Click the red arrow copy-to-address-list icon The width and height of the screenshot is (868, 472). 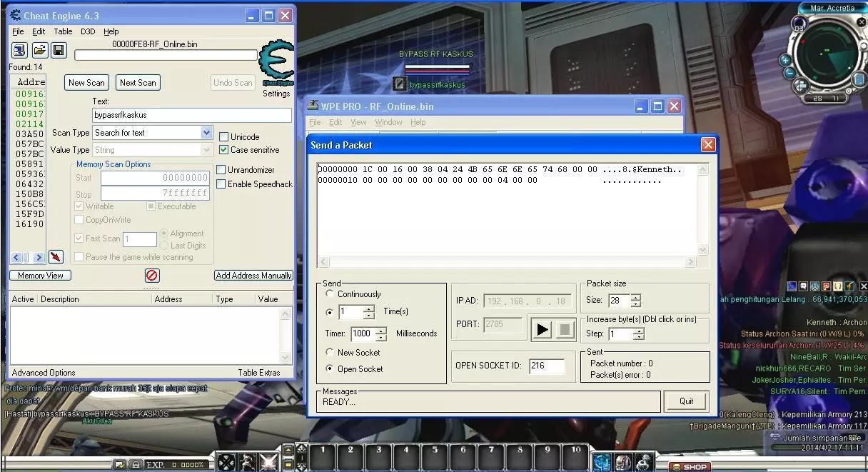click(56, 257)
